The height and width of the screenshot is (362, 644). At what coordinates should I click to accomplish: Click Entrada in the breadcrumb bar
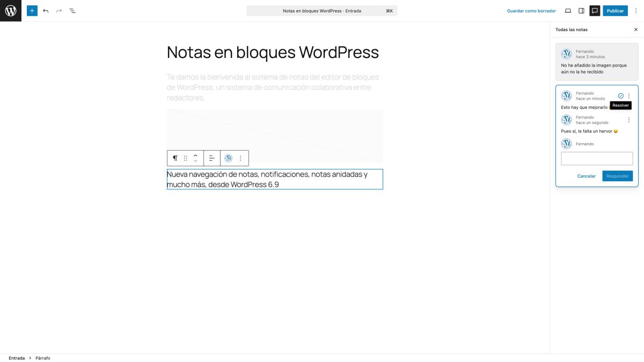[17, 358]
